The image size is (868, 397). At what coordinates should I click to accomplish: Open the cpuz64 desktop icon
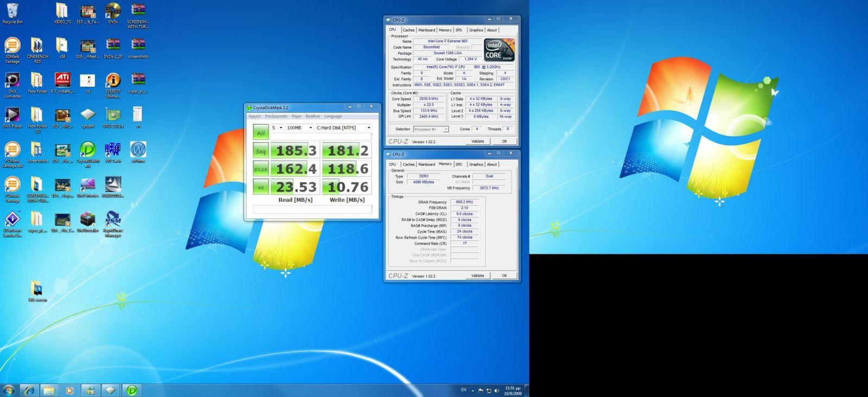tap(87, 117)
